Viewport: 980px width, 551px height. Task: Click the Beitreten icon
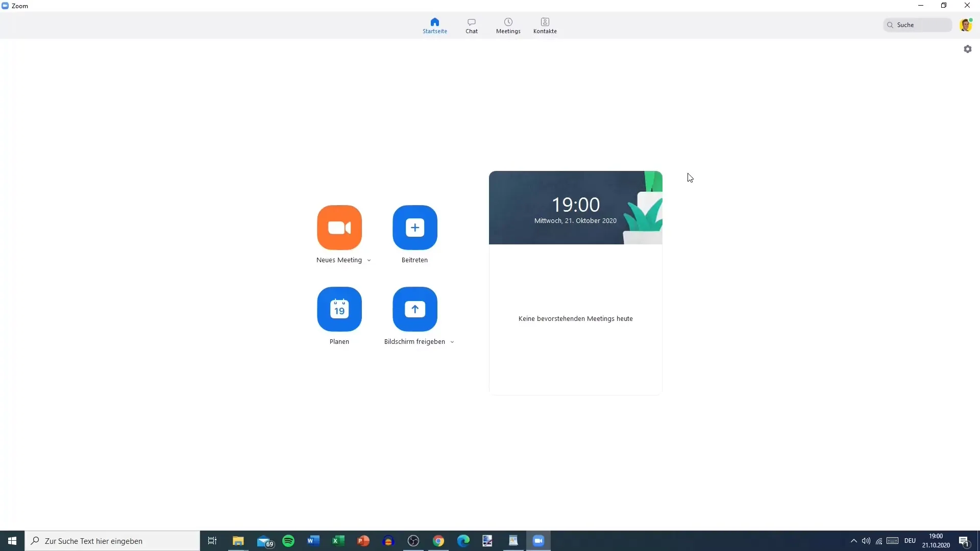coord(414,228)
